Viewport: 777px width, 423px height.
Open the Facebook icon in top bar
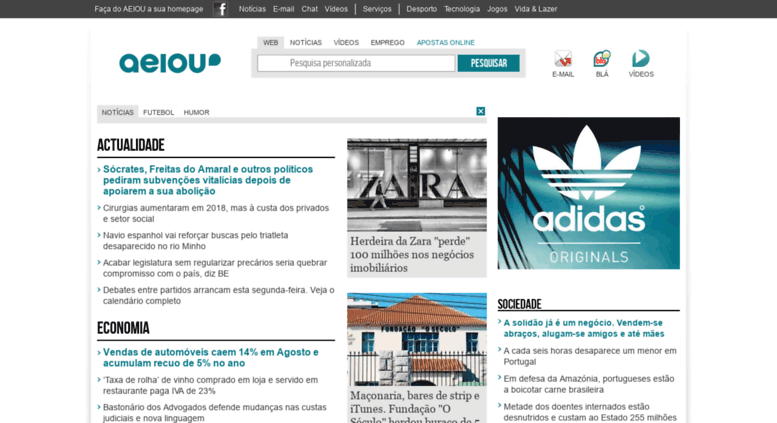click(x=221, y=9)
